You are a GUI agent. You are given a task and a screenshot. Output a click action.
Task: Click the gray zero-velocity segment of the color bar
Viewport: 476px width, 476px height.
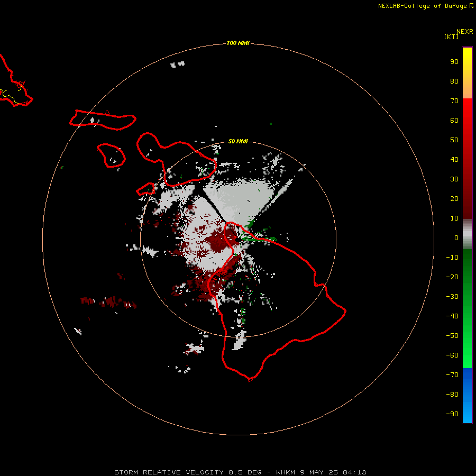(x=467, y=234)
